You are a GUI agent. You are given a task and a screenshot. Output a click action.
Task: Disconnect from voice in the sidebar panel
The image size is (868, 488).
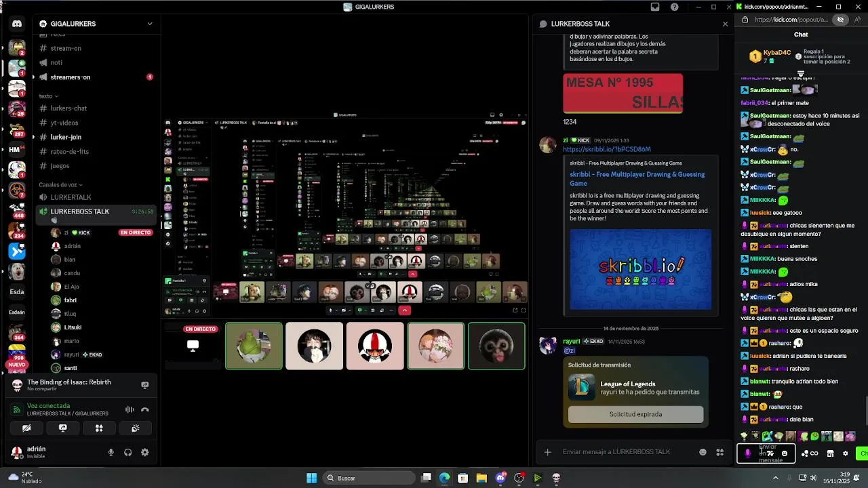coord(144,409)
